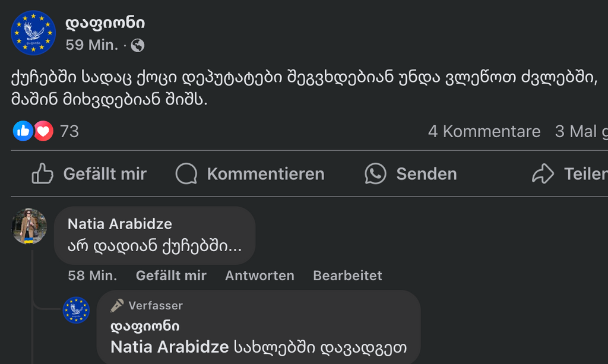Image resolution: width=608 pixels, height=364 pixels.
Task: Click the WhatsApp Senden icon
Action: [x=375, y=173]
